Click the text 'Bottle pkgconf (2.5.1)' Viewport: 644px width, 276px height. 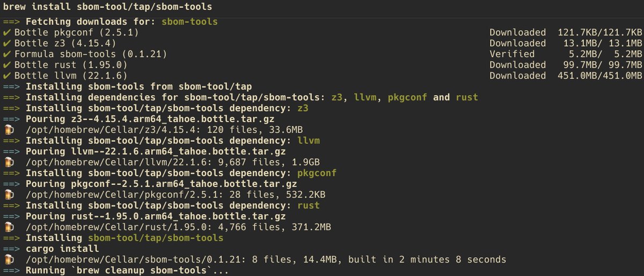[77, 32]
